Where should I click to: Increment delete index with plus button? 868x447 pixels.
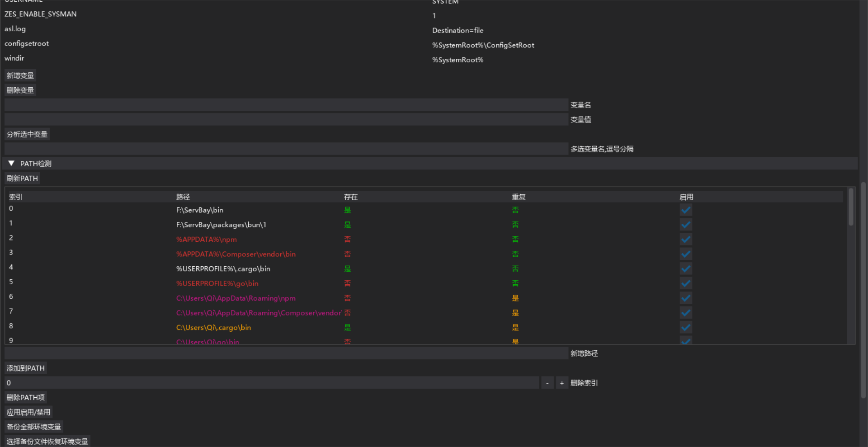click(x=561, y=383)
